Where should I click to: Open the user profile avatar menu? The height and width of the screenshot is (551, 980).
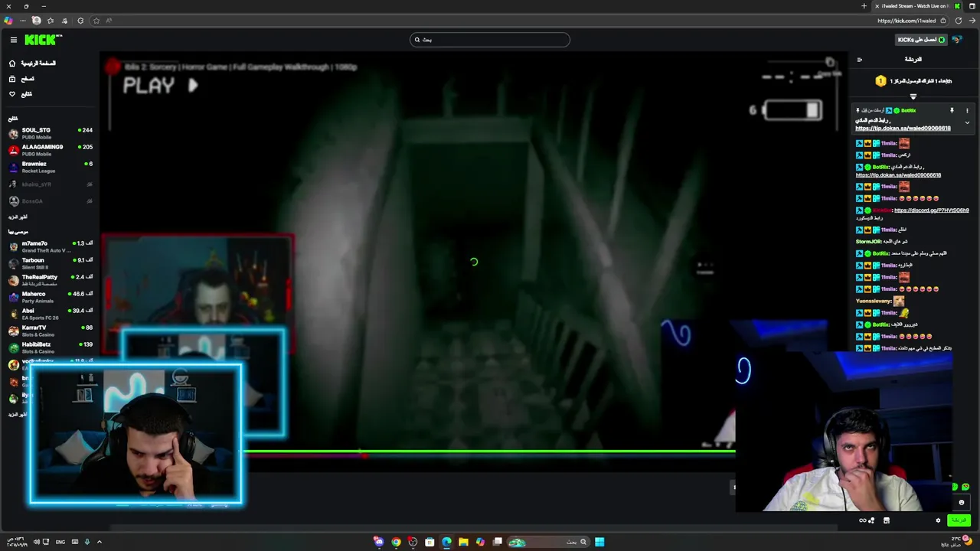pos(957,40)
